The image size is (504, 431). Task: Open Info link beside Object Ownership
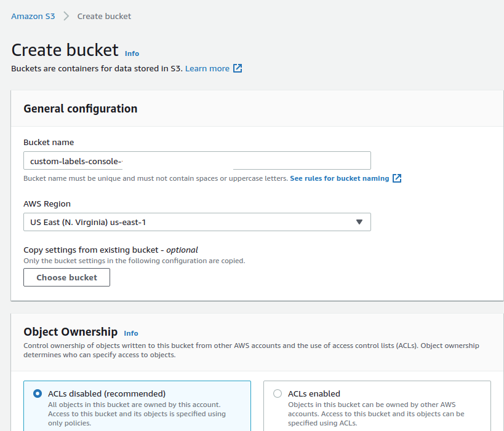[x=131, y=333]
